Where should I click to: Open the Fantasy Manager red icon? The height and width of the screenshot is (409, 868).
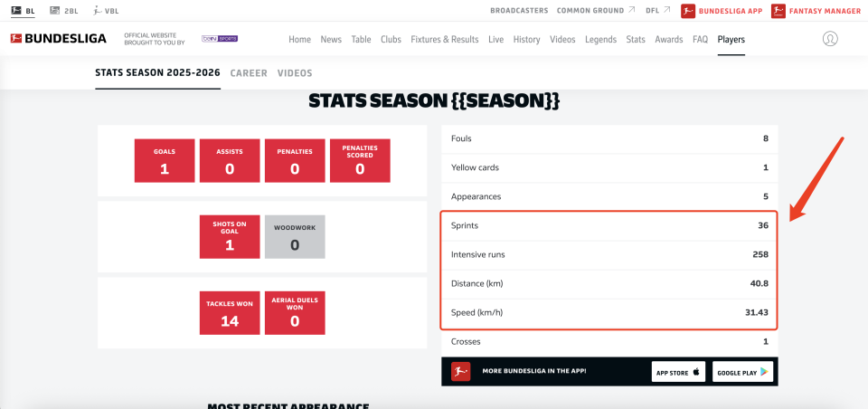777,11
